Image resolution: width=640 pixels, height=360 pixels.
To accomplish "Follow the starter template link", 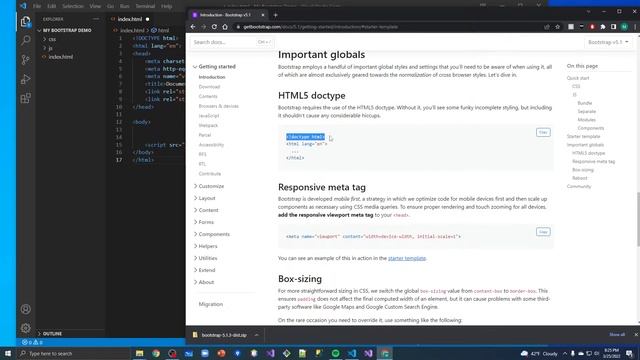I will (x=407, y=258).
